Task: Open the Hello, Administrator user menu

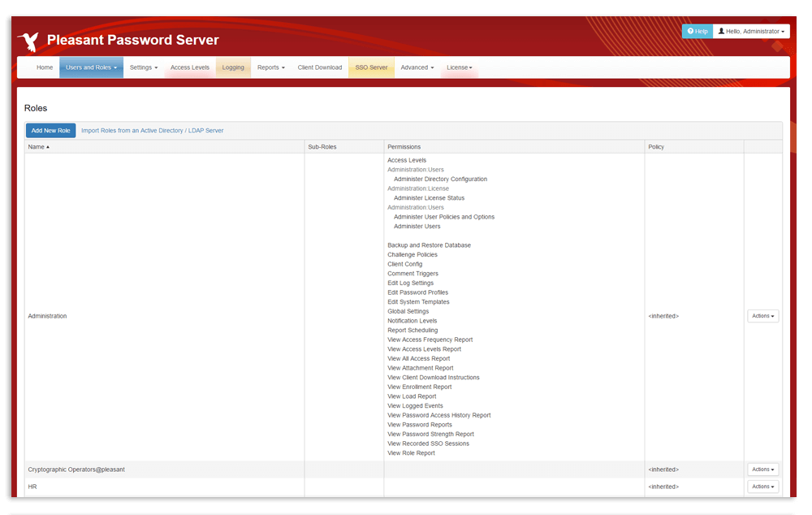Action: pyautogui.click(x=751, y=31)
